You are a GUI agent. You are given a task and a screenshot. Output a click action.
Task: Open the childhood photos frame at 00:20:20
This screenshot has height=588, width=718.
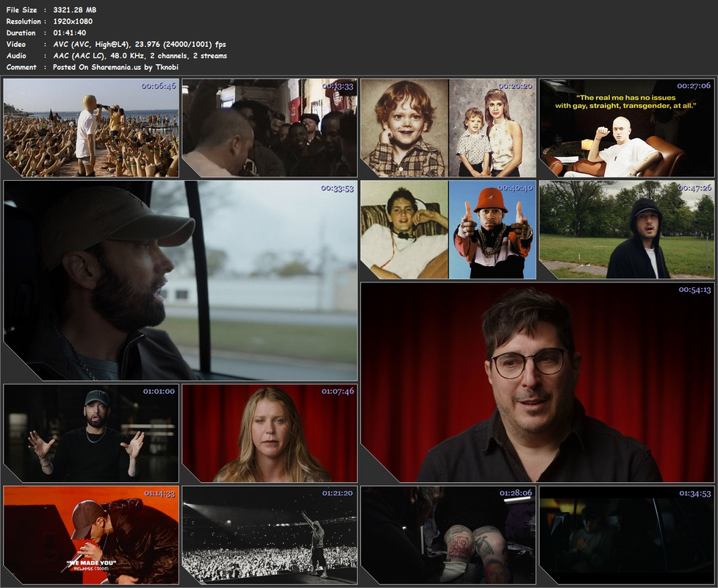click(x=448, y=128)
